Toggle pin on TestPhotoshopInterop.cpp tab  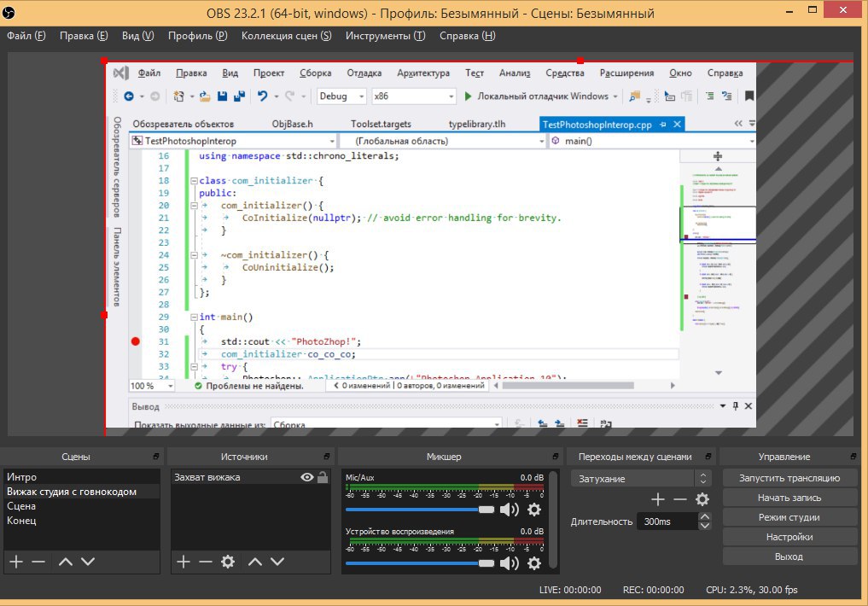pyautogui.click(x=662, y=125)
